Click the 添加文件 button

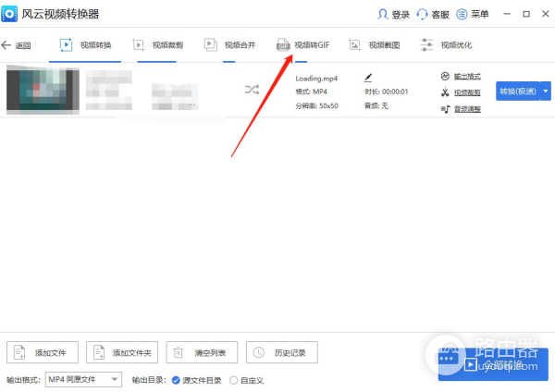[x=43, y=352]
